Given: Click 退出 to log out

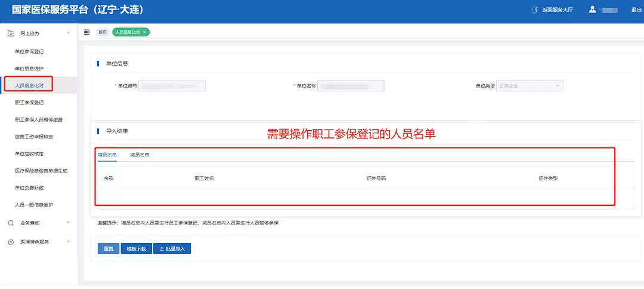Looking at the screenshot, I should 636,10.
